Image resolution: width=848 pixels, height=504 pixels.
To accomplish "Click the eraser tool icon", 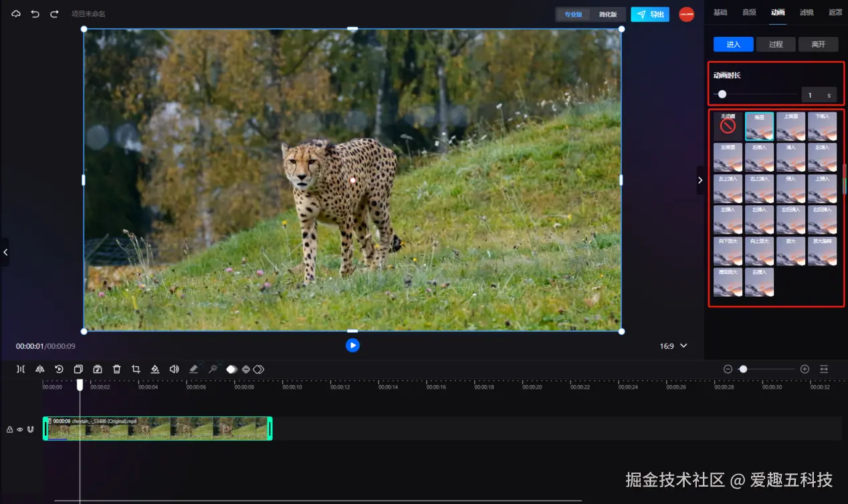I will click(x=194, y=369).
